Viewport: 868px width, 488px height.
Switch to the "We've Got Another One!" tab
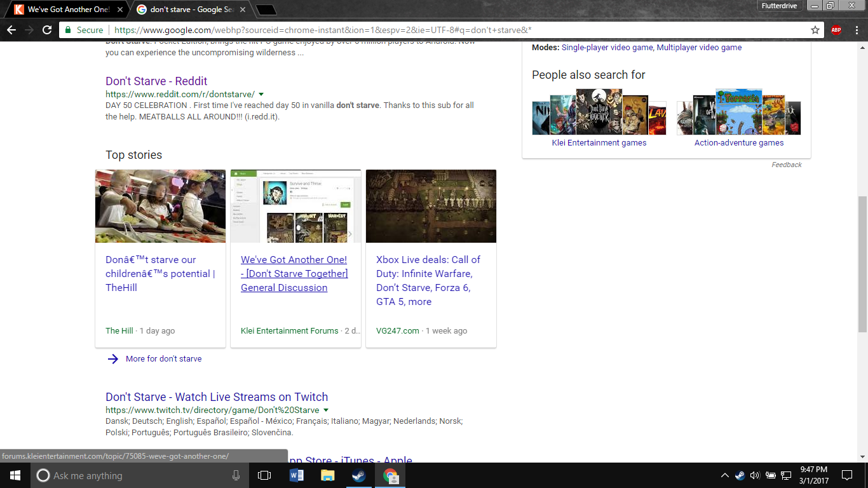coord(67,10)
